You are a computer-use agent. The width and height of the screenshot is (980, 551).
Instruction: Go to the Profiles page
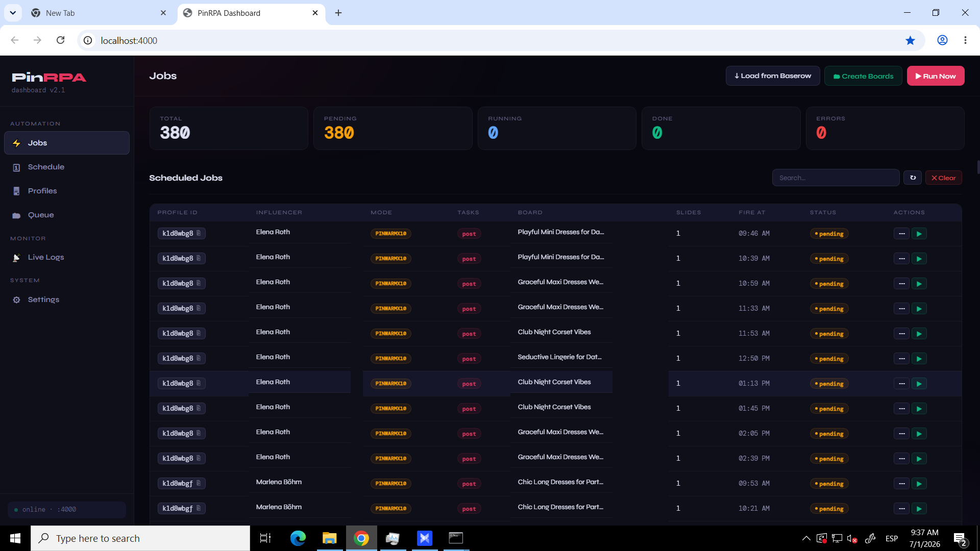(67, 191)
